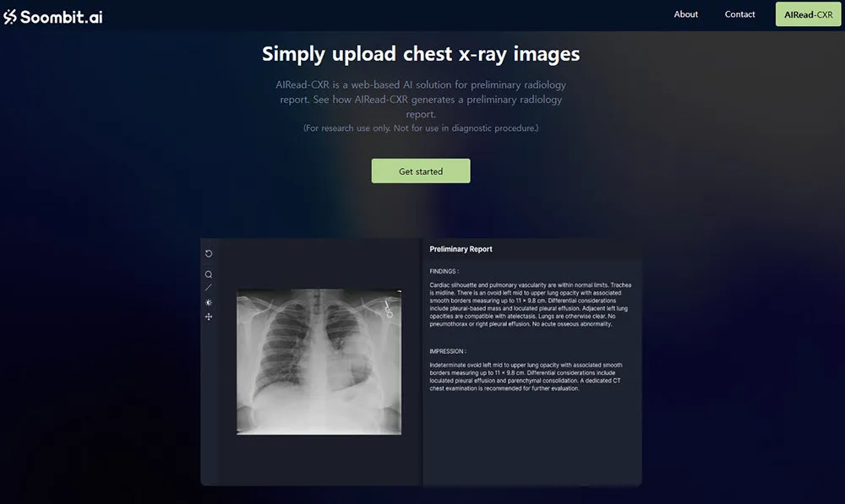This screenshot has width=845, height=504.
Task: Click the "Simply upload chest x-ray images" headline
Action: click(x=421, y=54)
